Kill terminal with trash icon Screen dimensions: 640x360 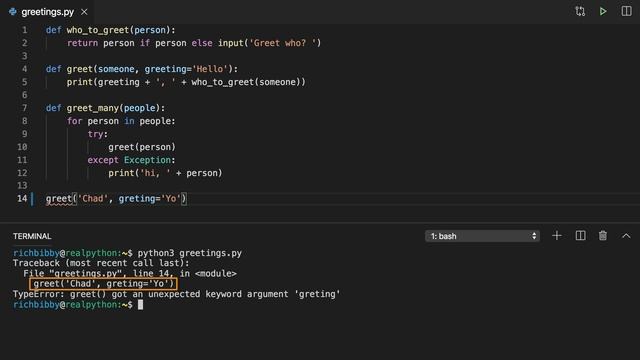click(x=602, y=236)
